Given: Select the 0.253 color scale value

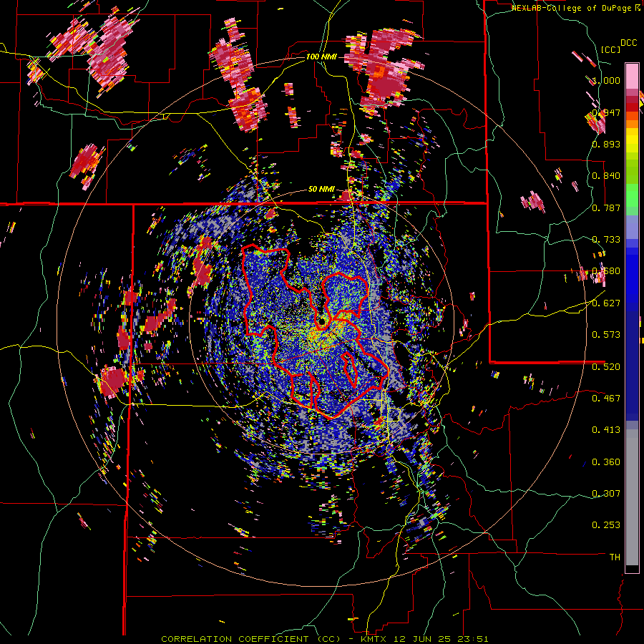Looking at the screenshot, I should (606, 525).
